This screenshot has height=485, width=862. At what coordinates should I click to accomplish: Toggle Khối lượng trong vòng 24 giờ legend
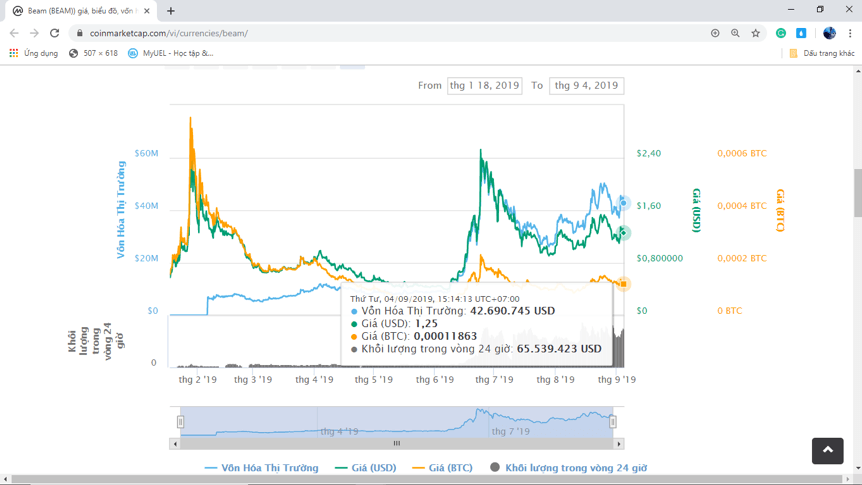568,467
